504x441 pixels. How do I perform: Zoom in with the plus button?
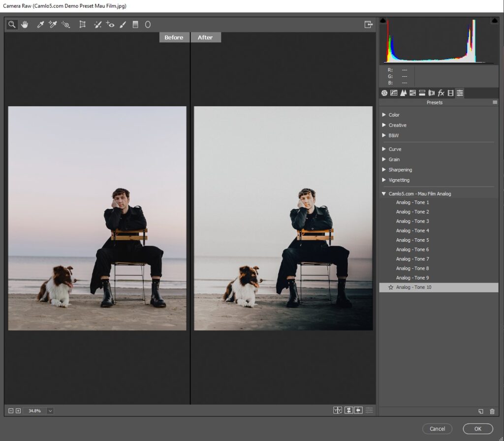[18, 411]
